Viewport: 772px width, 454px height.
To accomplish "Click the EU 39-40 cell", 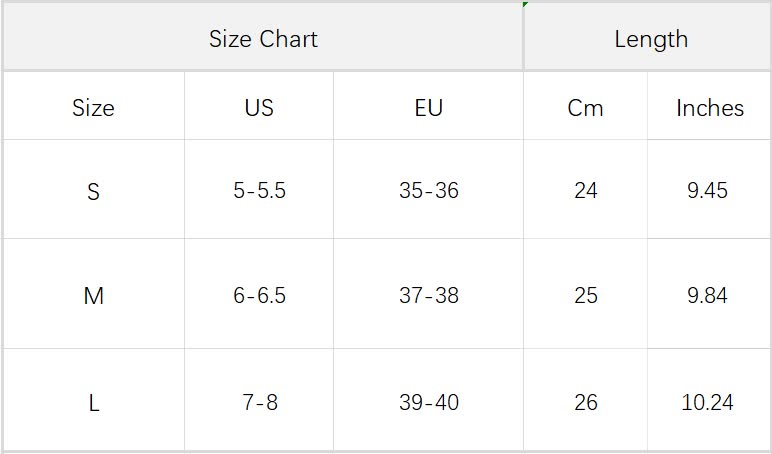I will coord(428,403).
